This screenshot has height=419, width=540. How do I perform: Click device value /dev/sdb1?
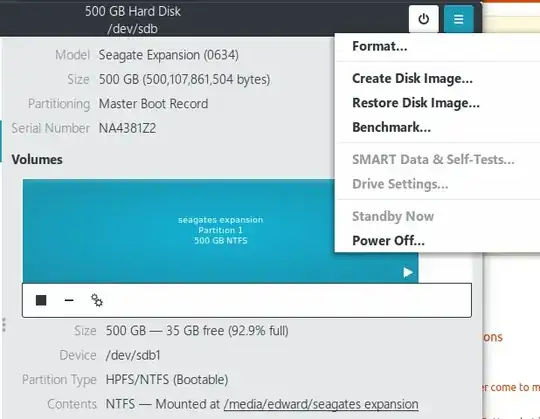(133, 355)
